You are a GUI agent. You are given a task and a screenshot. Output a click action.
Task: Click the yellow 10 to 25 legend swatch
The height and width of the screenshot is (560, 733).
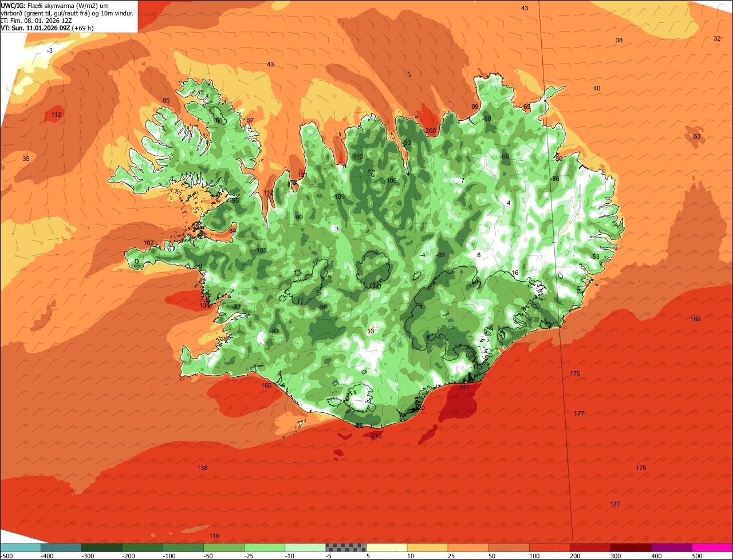[x=427, y=547]
